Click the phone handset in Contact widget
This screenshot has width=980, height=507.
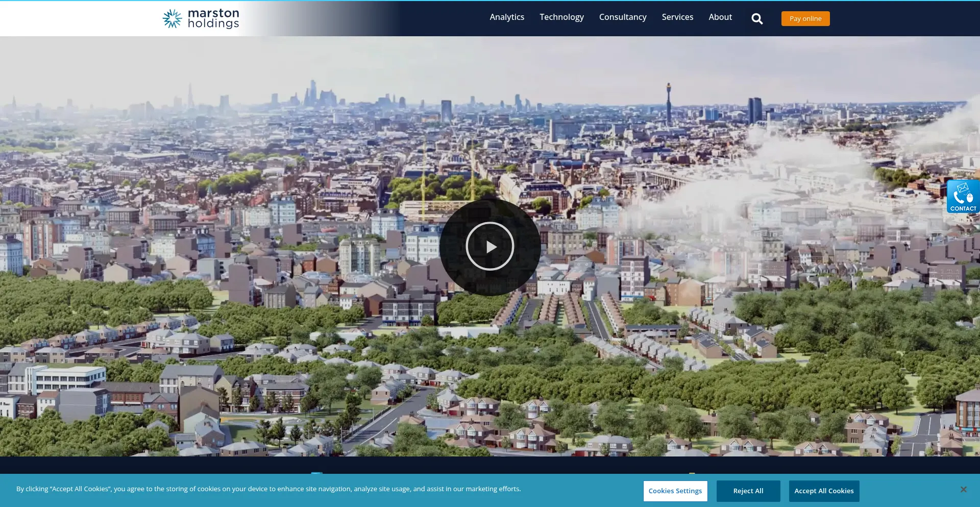(x=959, y=198)
